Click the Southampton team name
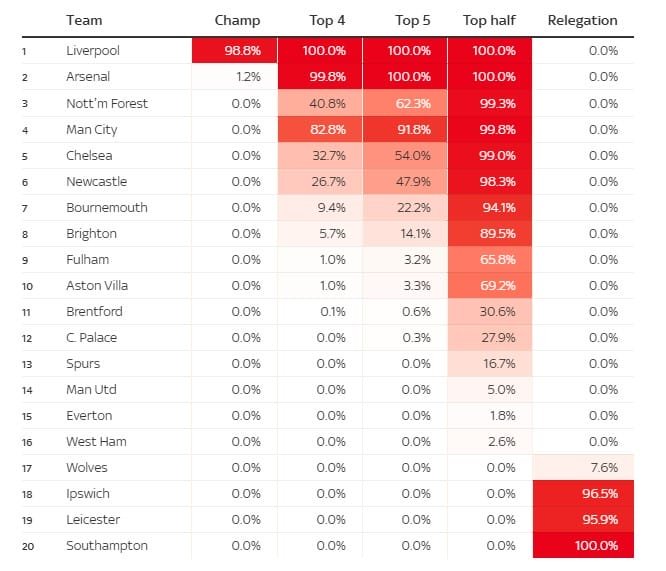The height and width of the screenshot is (571, 666). coord(106,545)
